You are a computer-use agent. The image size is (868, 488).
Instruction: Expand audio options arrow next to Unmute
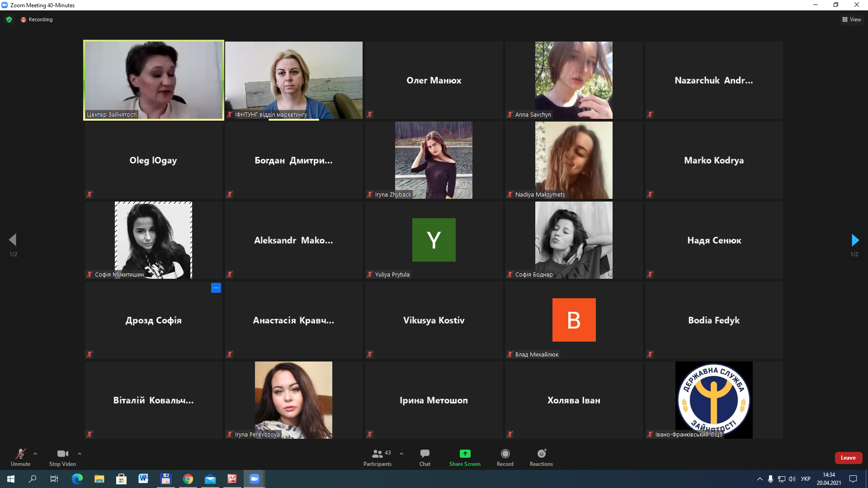click(x=35, y=454)
